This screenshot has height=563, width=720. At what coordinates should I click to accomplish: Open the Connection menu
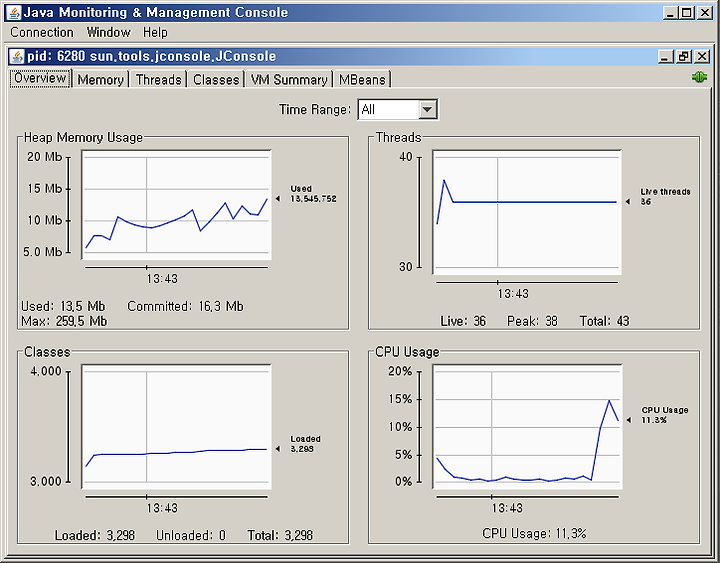42,32
